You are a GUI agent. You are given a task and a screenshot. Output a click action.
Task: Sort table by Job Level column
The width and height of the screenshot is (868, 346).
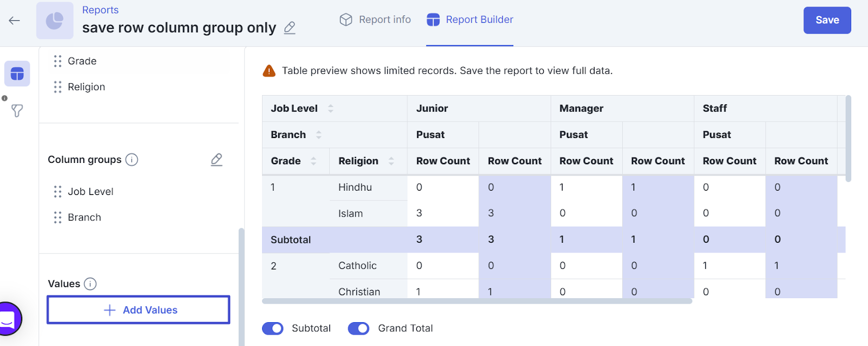coord(330,109)
